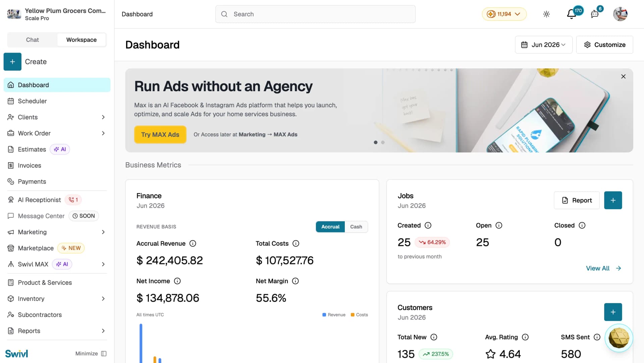Click the SOON badge beside Message Center
Viewport: 644px width, 363px height.
point(84,216)
